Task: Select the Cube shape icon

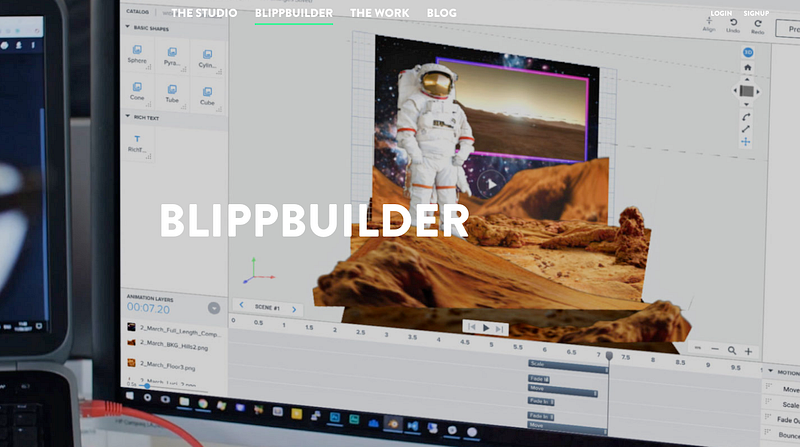Action: pyautogui.click(x=207, y=92)
